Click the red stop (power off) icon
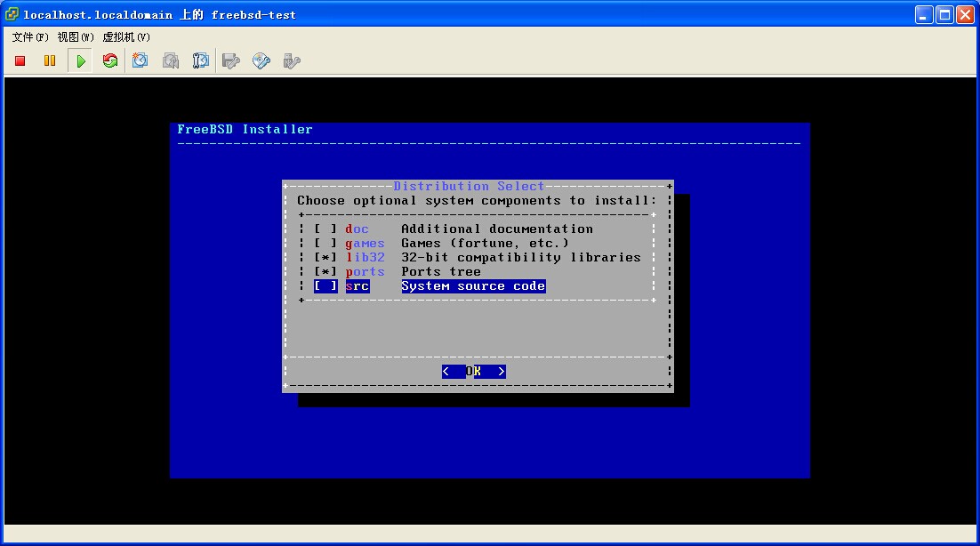 (x=20, y=61)
